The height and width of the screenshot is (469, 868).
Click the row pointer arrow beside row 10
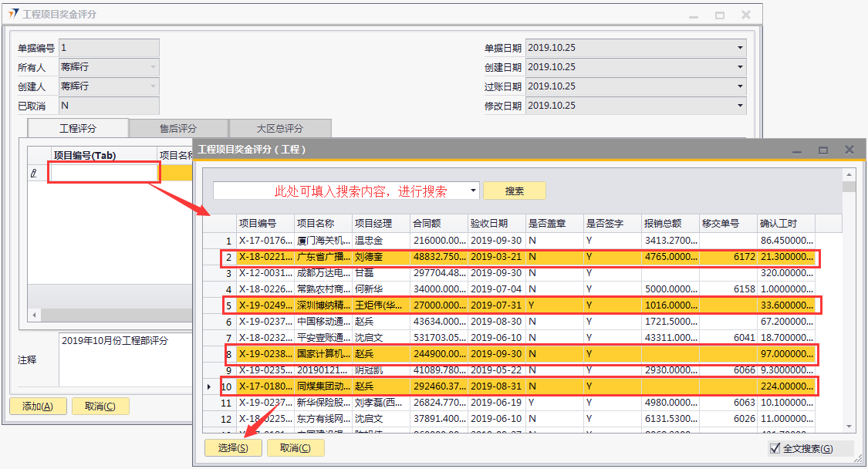coord(208,386)
